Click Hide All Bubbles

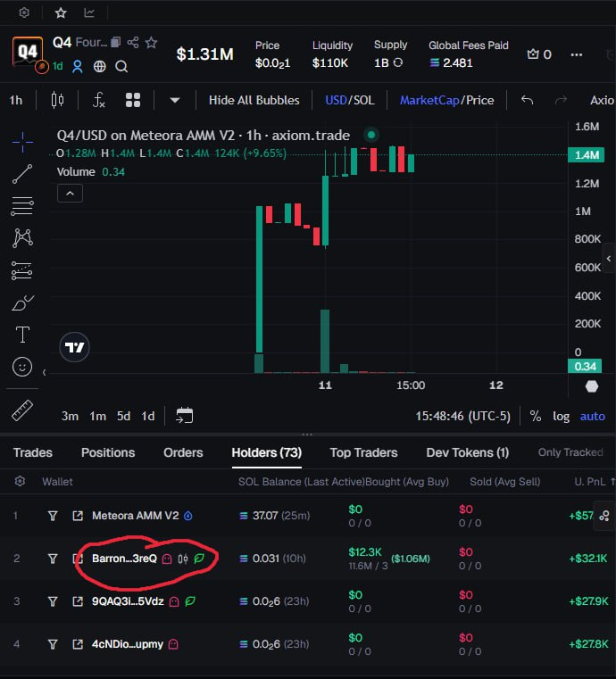pos(254,101)
